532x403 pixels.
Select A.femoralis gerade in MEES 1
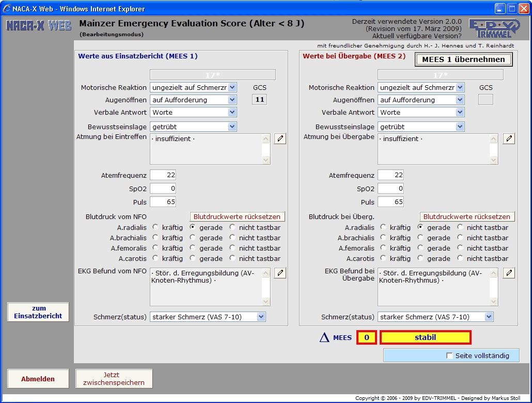(x=193, y=247)
